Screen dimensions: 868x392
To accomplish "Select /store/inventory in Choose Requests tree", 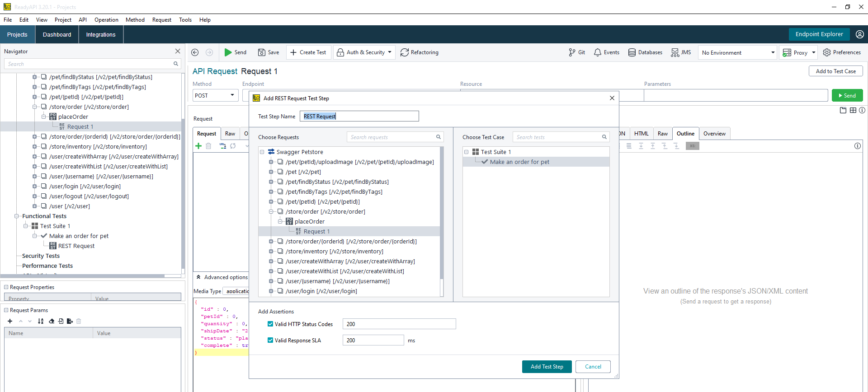I will [x=334, y=252].
